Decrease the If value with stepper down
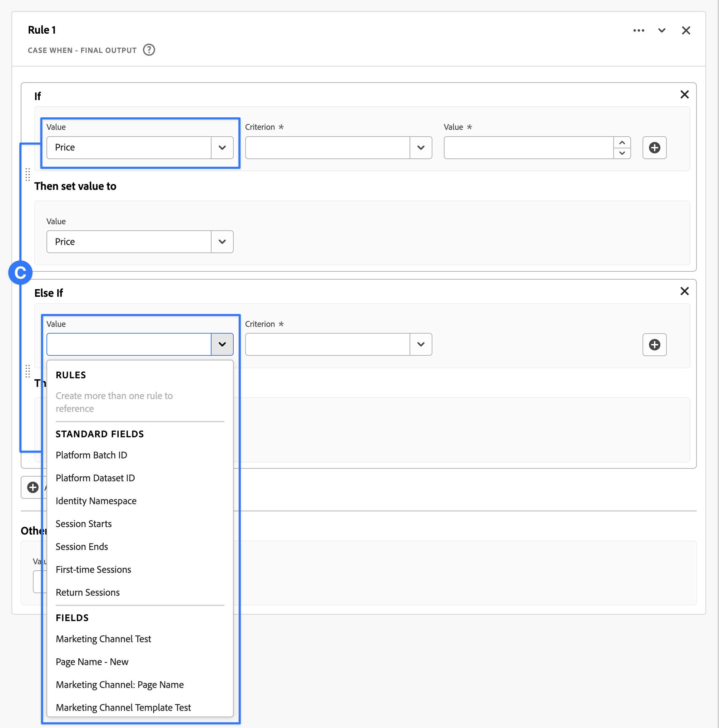 [x=622, y=153]
